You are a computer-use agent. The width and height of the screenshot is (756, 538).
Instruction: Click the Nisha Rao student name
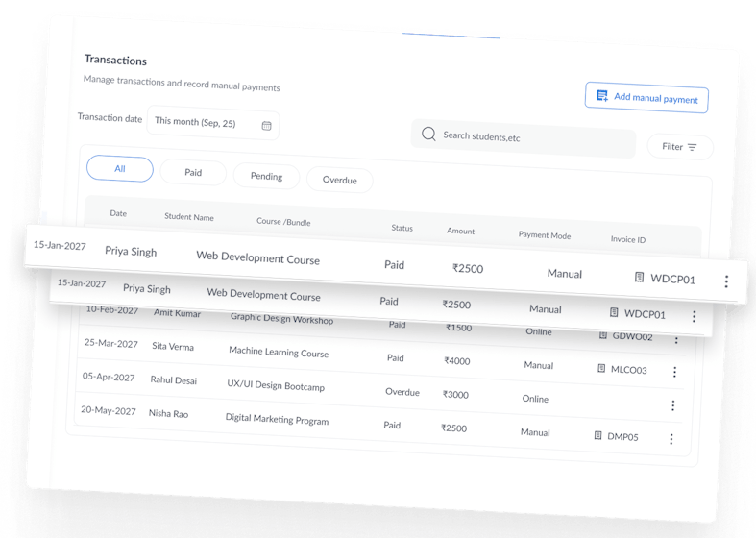[168, 414]
